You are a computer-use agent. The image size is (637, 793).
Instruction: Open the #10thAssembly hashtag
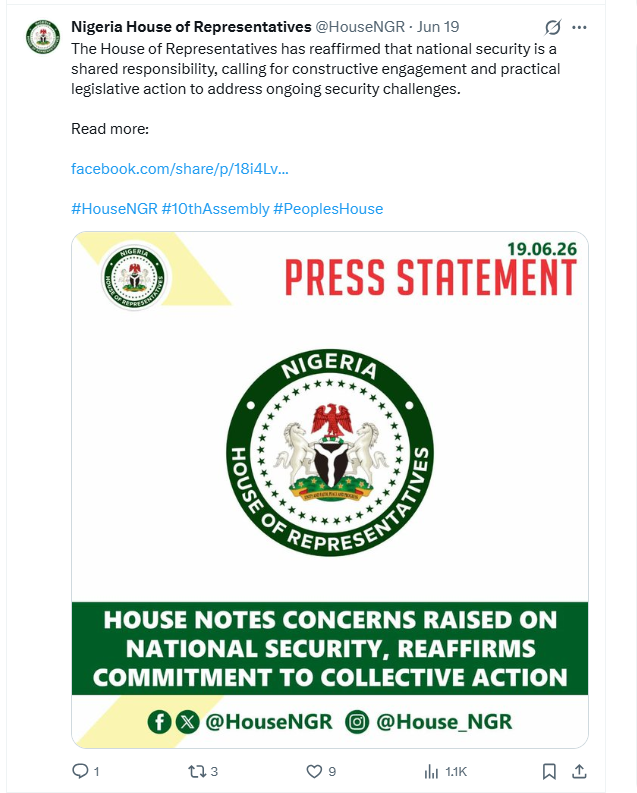(215, 209)
